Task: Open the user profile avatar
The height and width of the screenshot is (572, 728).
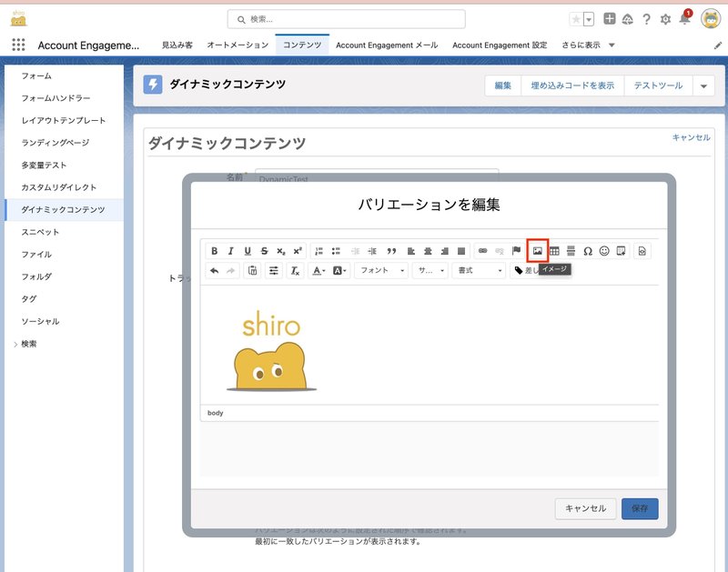Action: pos(711,19)
